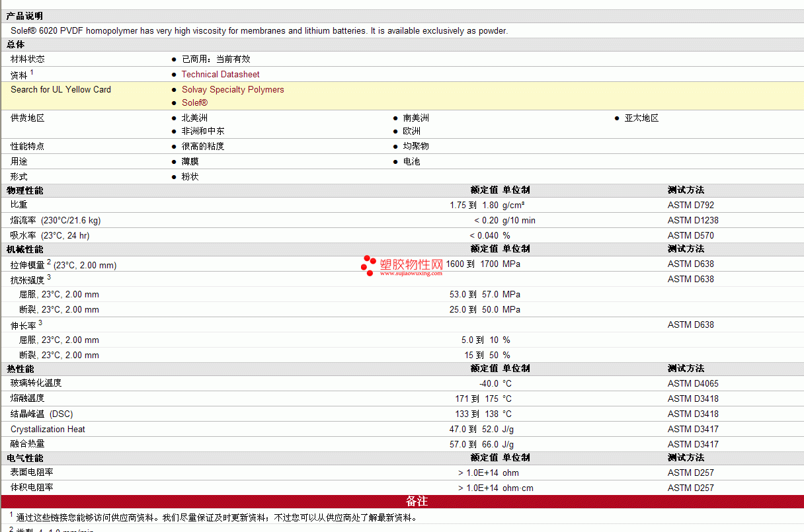Click the 薄膜 usage entry

pos(190,162)
